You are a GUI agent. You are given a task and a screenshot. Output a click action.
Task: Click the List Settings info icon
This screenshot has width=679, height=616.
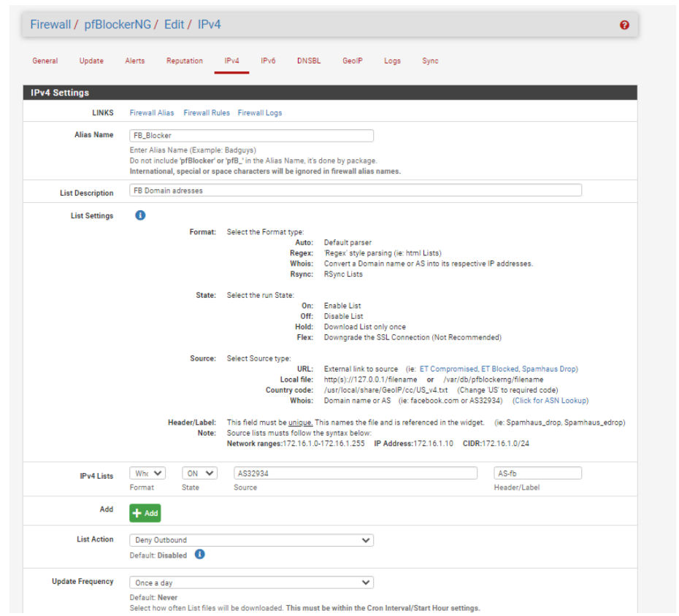pos(140,215)
